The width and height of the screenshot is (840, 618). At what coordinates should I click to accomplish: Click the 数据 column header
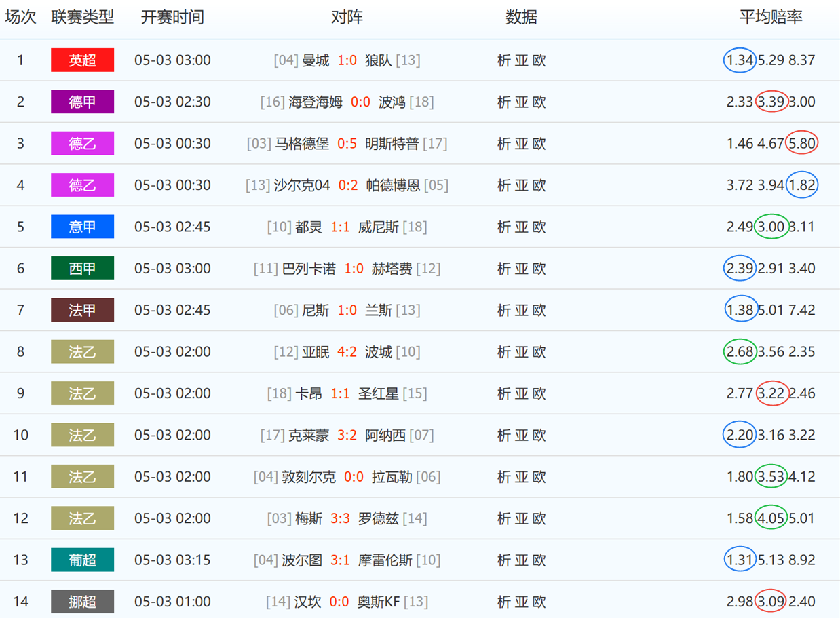tap(521, 18)
